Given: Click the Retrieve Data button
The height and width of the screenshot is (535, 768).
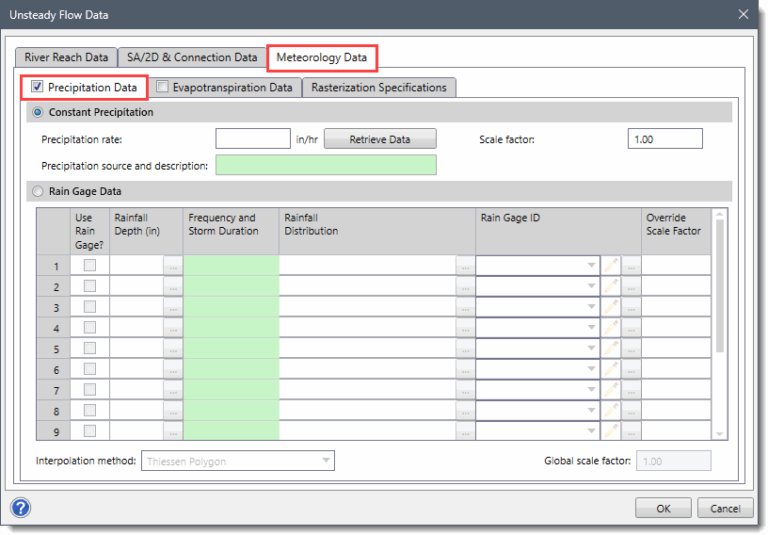Looking at the screenshot, I should point(379,139).
